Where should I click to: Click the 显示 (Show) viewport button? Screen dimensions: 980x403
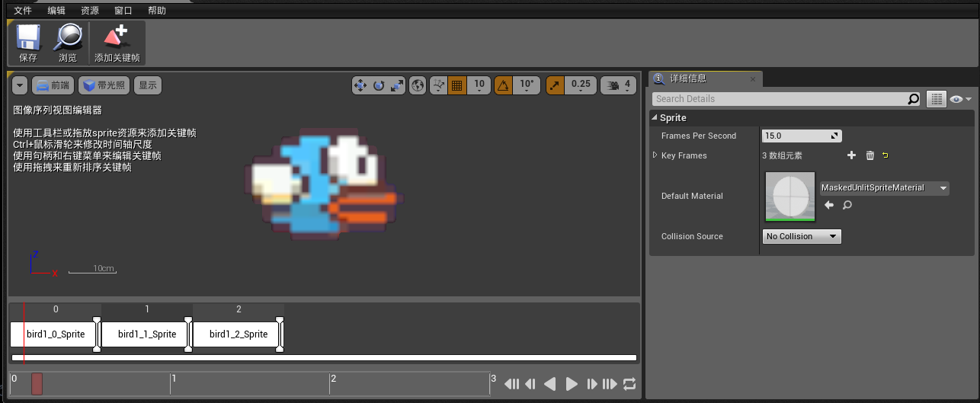148,85
